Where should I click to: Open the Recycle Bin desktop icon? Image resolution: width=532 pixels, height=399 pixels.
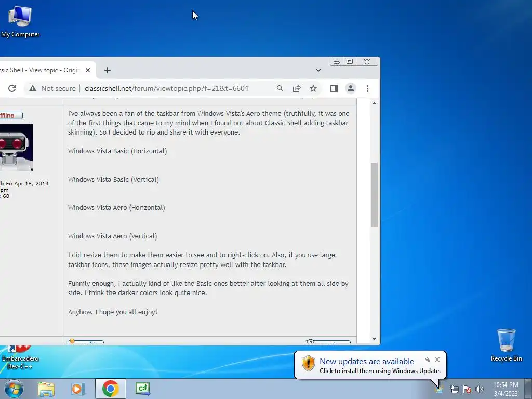(506, 345)
